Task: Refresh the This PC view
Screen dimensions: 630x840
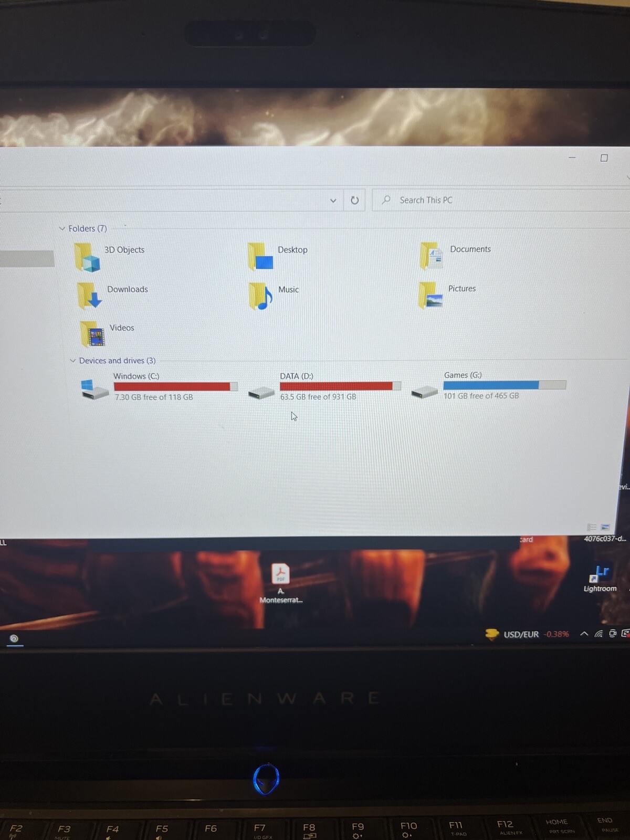Action: click(x=354, y=200)
